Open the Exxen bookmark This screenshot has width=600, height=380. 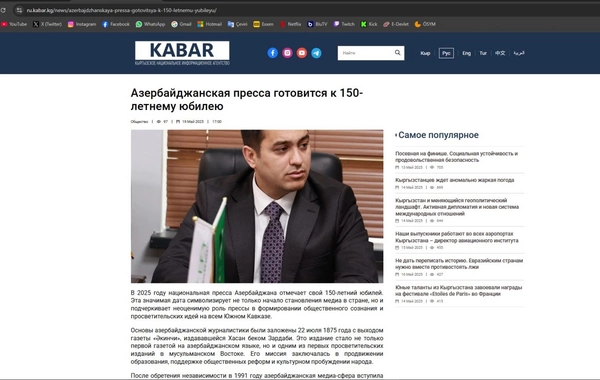click(263, 24)
